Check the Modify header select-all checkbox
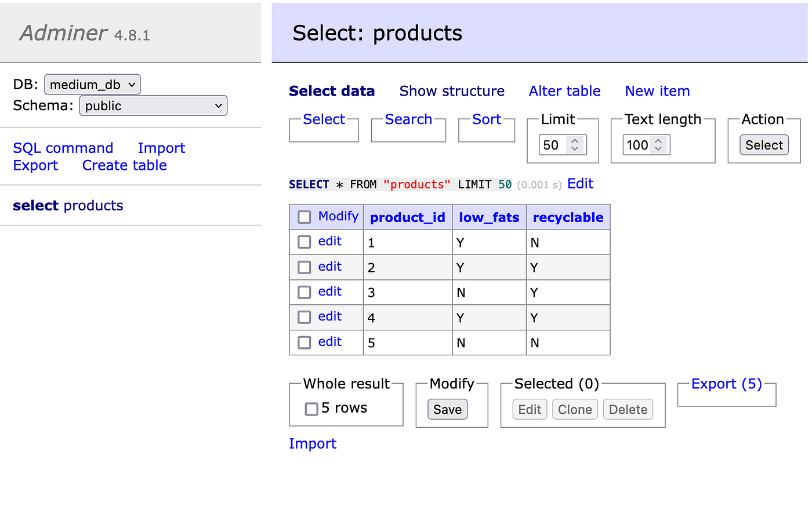This screenshot has width=812, height=506. pos(304,217)
